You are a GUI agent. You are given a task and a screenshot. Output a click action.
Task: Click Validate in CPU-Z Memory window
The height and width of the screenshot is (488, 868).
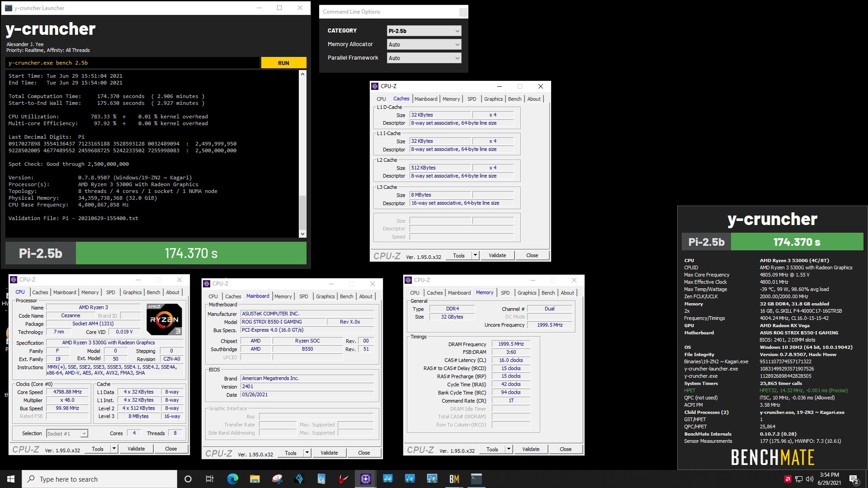531,449
